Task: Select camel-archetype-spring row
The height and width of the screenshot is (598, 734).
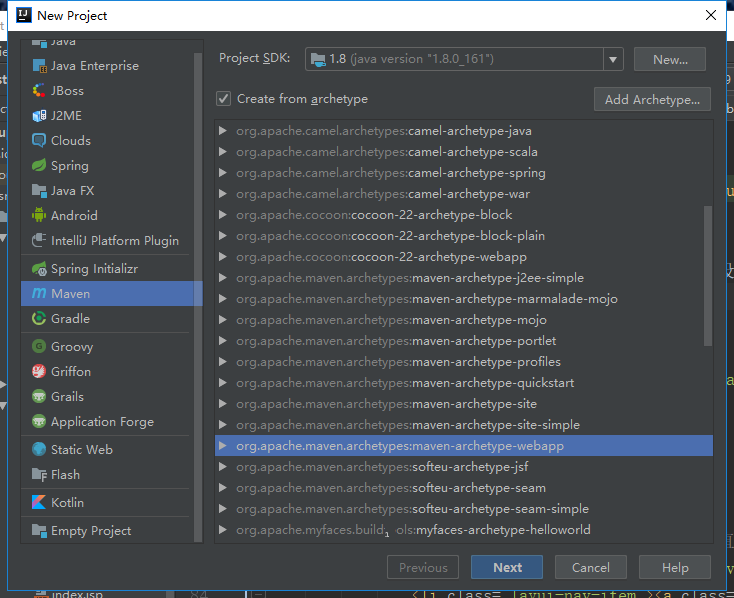Action: pos(464,173)
